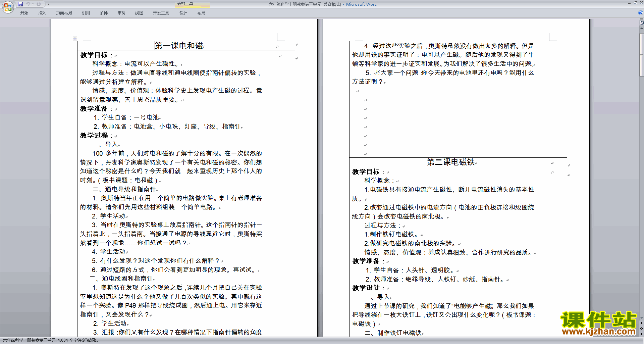Click the vertical scrollbar thumb
The image size is (644, 344).
641,55
